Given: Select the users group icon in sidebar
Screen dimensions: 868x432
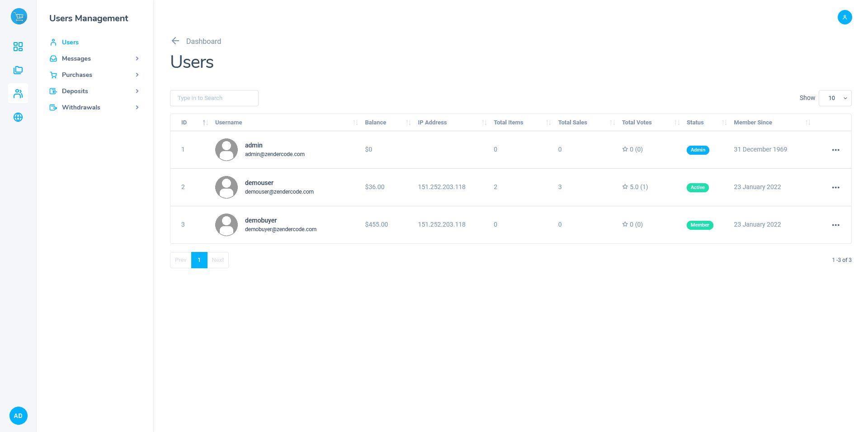Looking at the screenshot, I should (18, 94).
